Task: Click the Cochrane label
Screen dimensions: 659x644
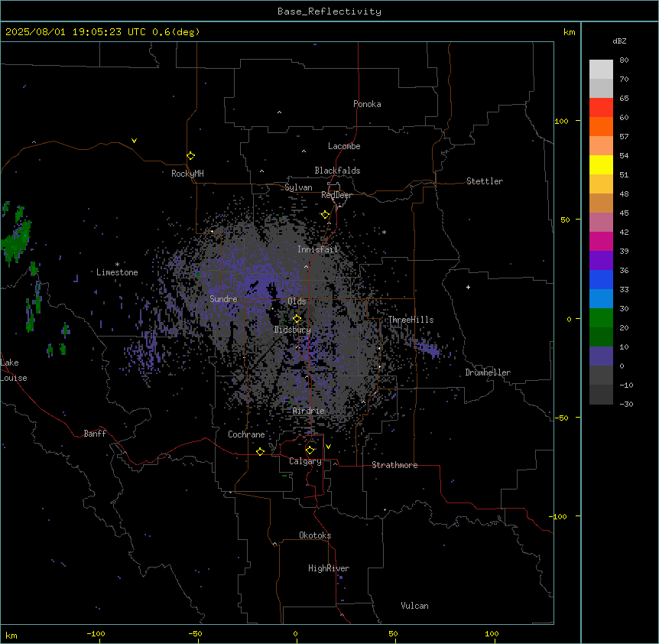Action: (x=246, y=434)
